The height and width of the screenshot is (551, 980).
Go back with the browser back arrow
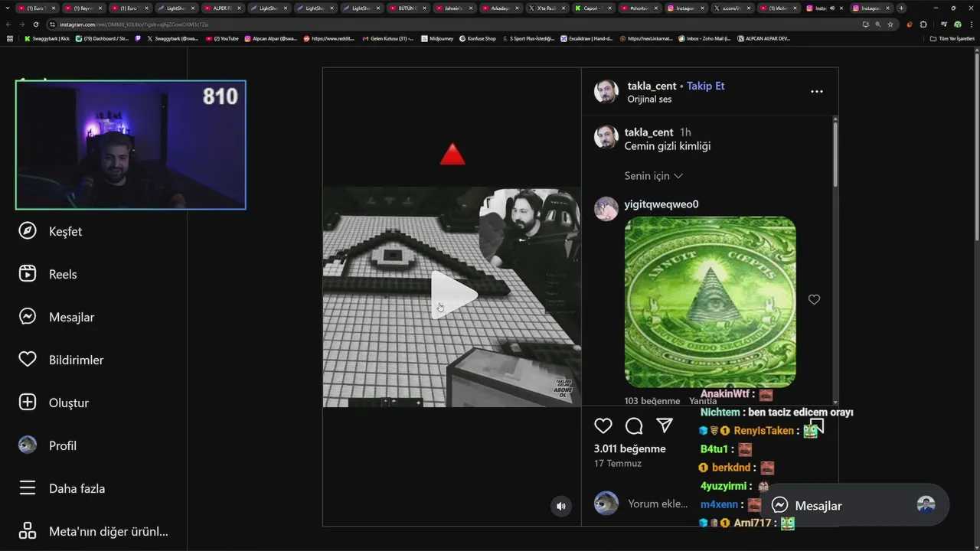9,24
